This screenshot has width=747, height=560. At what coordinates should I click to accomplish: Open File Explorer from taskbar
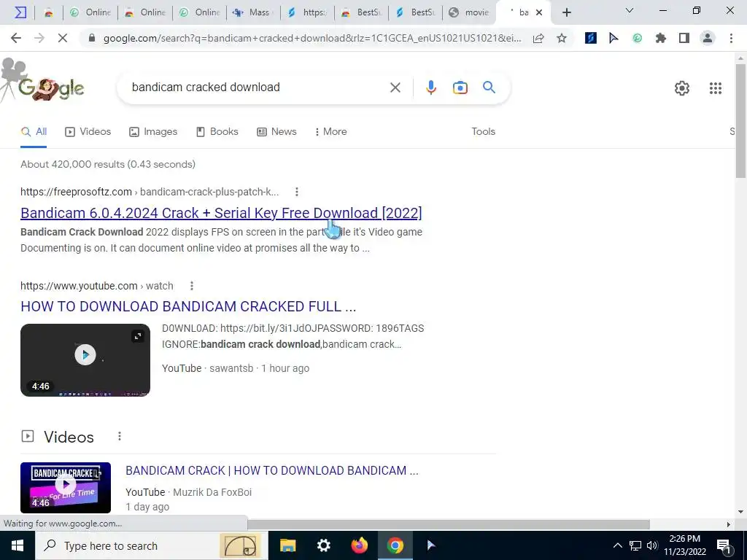pyautogui.click(x=287, y=545)
